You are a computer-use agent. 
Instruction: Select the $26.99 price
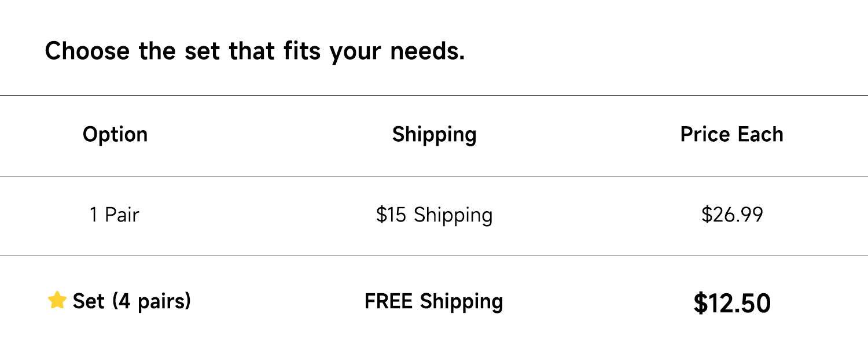[x=732, y=215]
